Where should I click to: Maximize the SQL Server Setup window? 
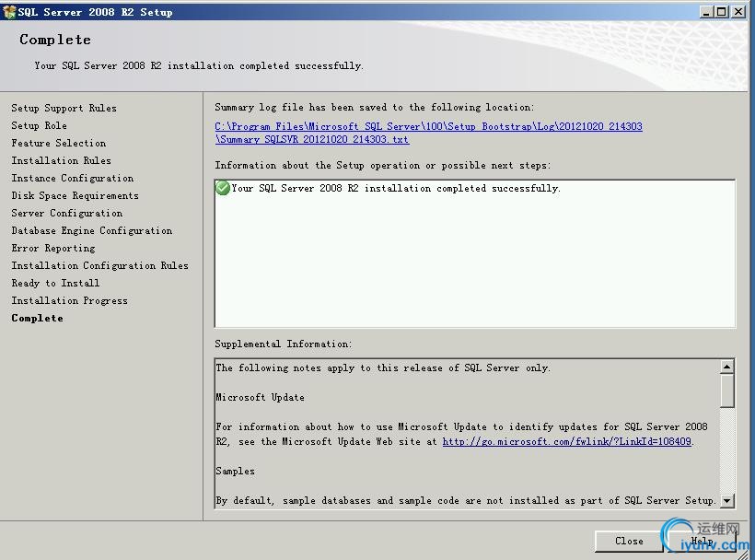[721, 12]
